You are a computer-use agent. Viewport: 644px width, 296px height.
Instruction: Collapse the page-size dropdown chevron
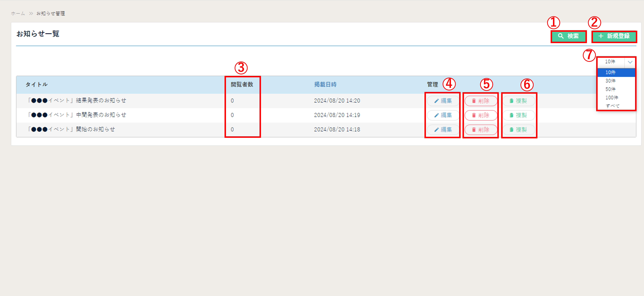coord(630,62)
